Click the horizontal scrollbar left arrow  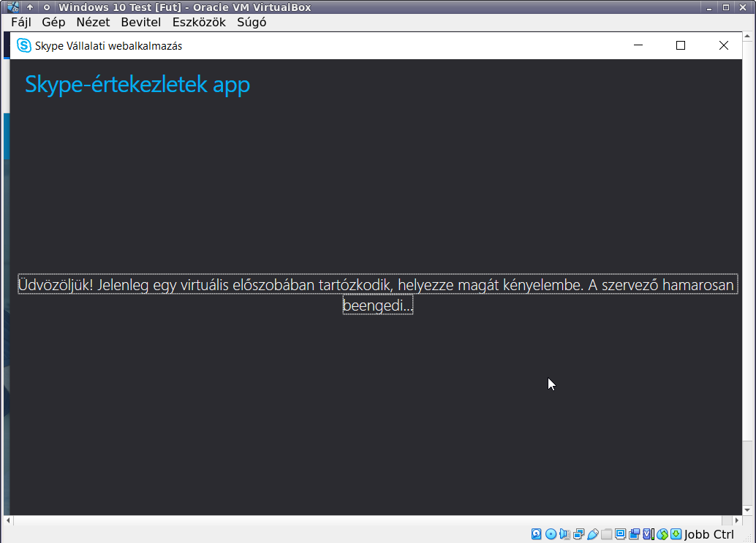click(x=8, y=520)
